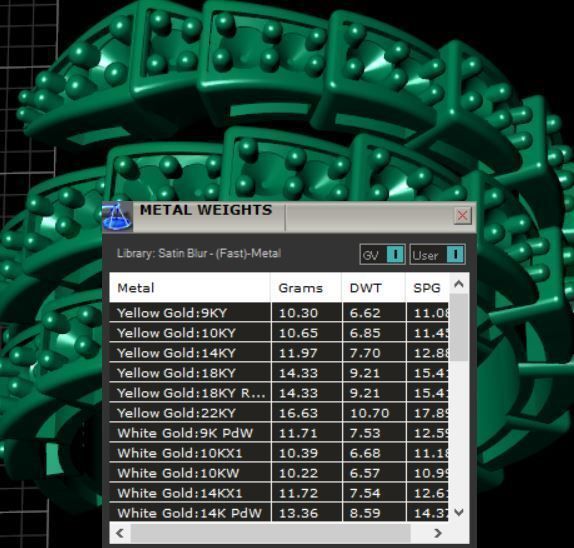Click the 6.57 DWT value

tap(365, 473)
